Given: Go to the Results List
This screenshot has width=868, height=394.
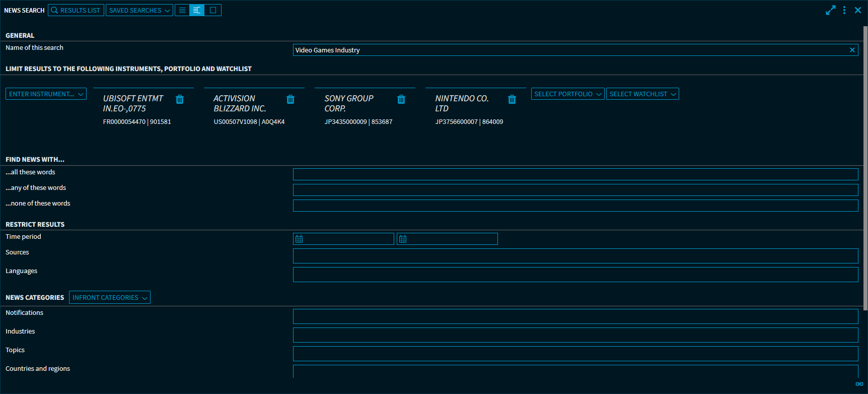Looking at the screenshot, I should [x=76, y=10].
